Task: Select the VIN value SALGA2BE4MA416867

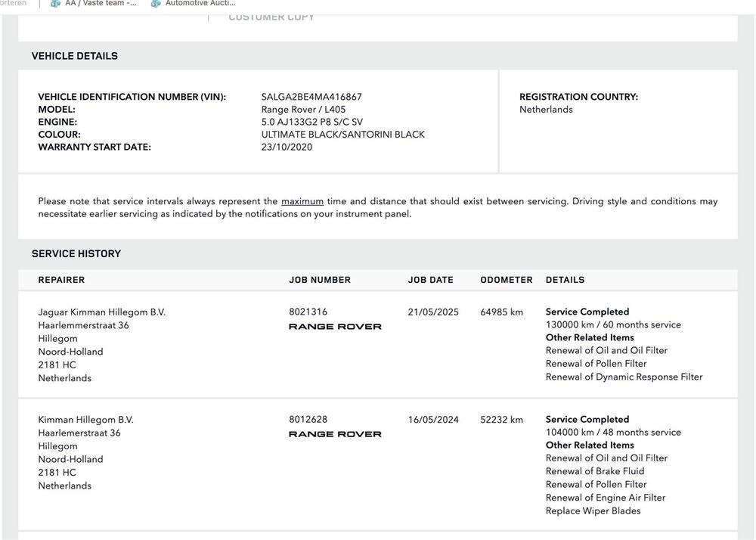Action: [x=311, y=97]
